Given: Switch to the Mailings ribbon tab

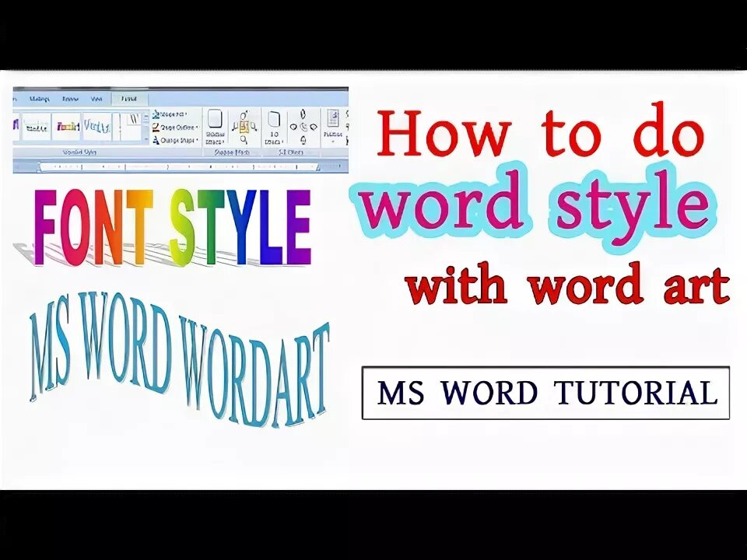Looking at the screenshot, I should pos(40,99).
